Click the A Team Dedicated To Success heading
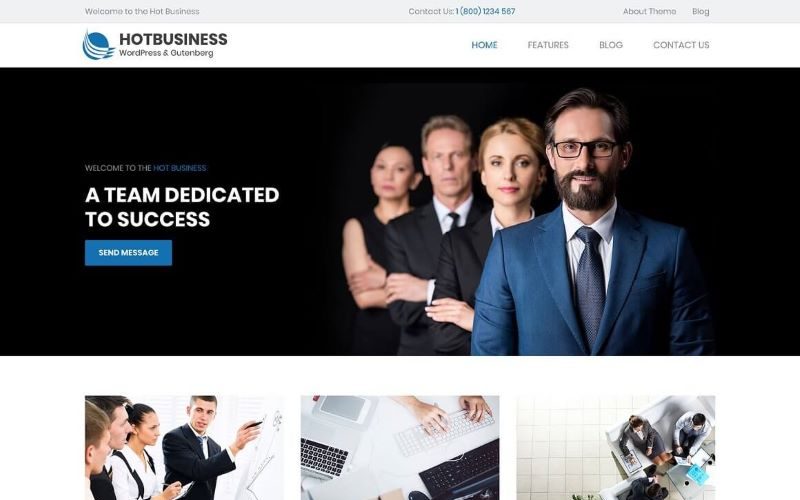The width and height of the screenshot is (800, 500). (182, 207)
